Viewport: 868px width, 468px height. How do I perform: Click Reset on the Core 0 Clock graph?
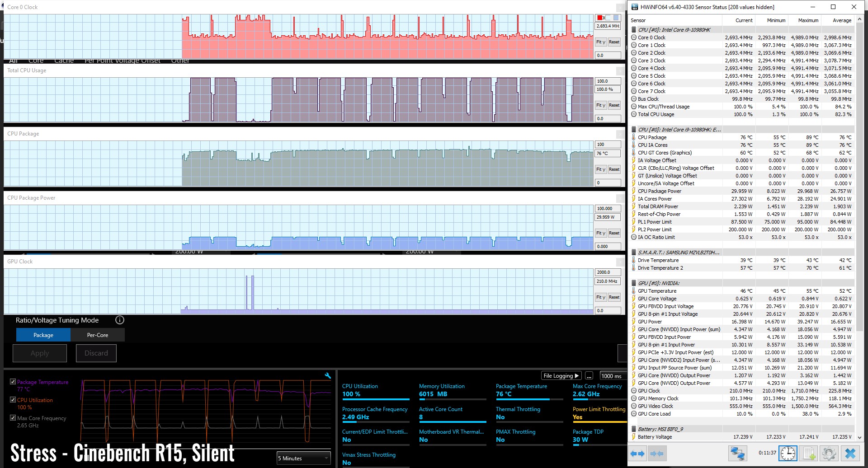614,42
